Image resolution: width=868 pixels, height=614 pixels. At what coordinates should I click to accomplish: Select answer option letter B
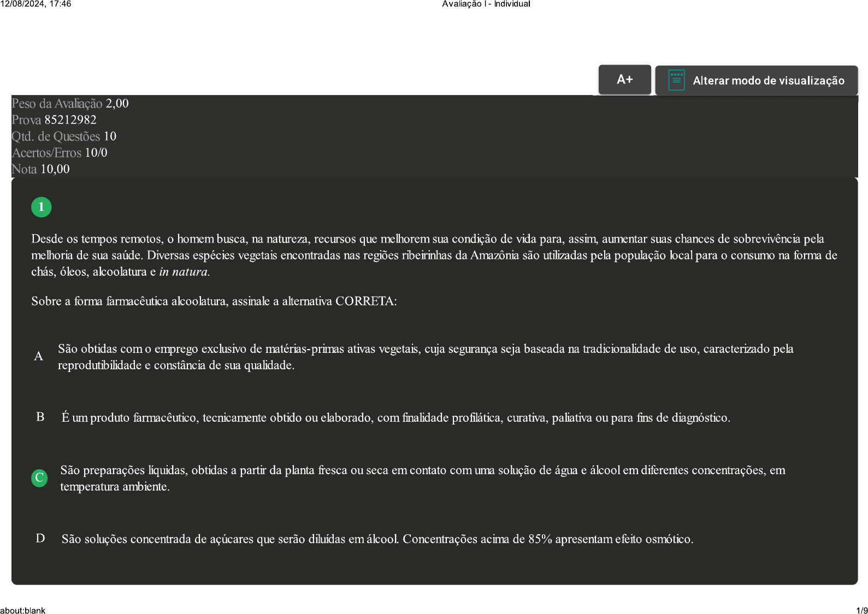(40, 417)
